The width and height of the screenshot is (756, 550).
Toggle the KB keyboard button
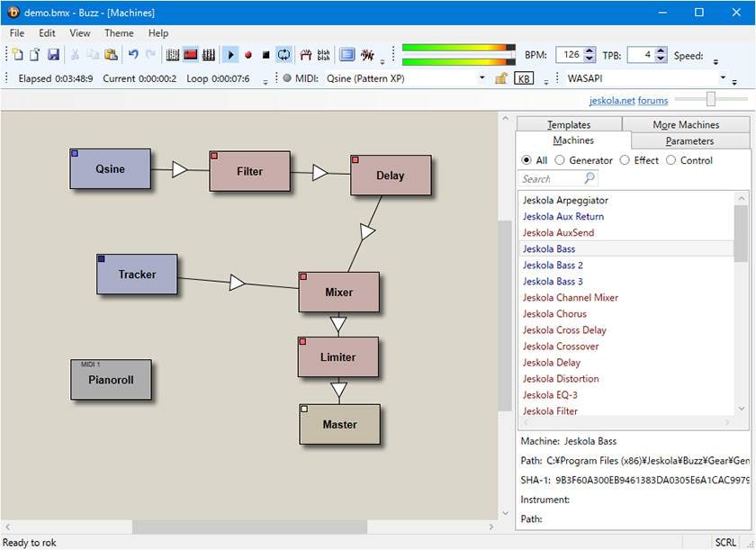click(x=524, y=78)
